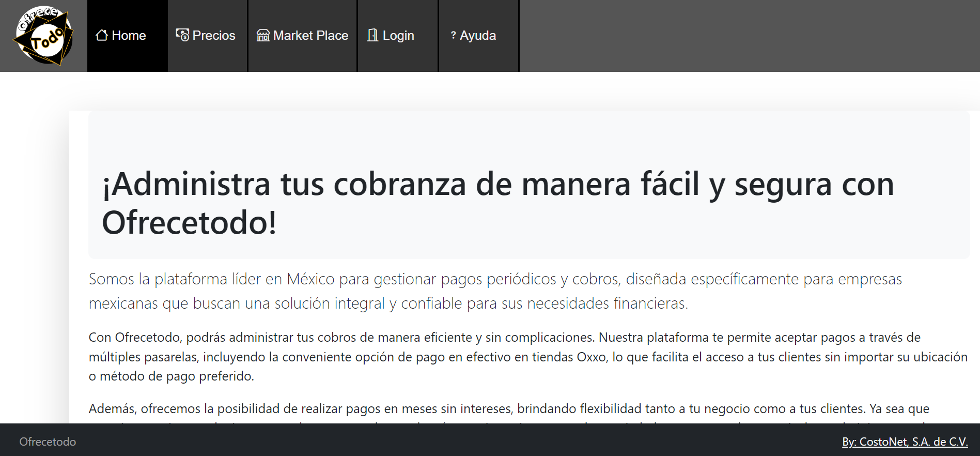Click the shop icon for Market Place
980x456 pixels.
pos(263,35)
